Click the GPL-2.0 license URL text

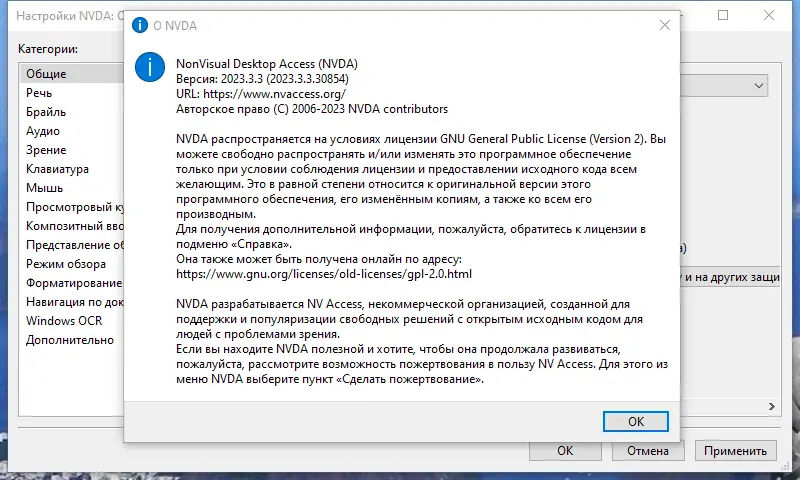click(x=324, y=274)
